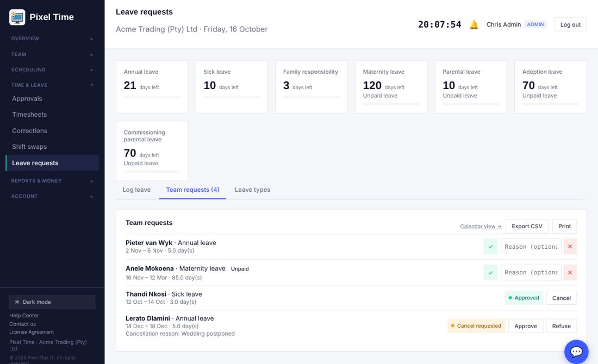
Task: Open Timesheets from the sidebar
Action: tap(52, 114)
